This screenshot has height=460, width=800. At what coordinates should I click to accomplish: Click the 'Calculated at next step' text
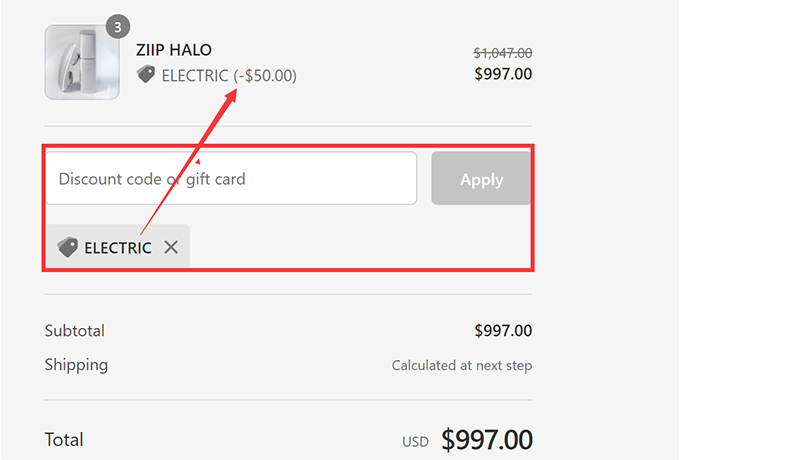[x=462, y=366]
